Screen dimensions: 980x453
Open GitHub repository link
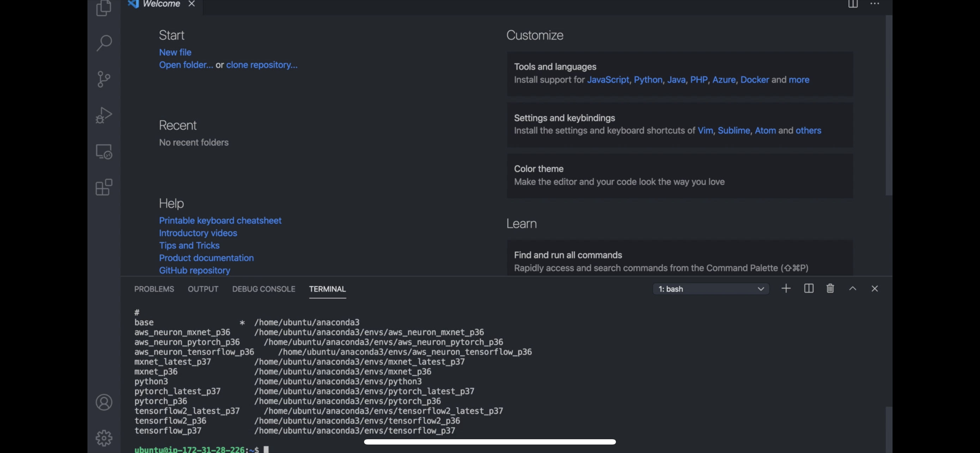click(x=194, y=271)
